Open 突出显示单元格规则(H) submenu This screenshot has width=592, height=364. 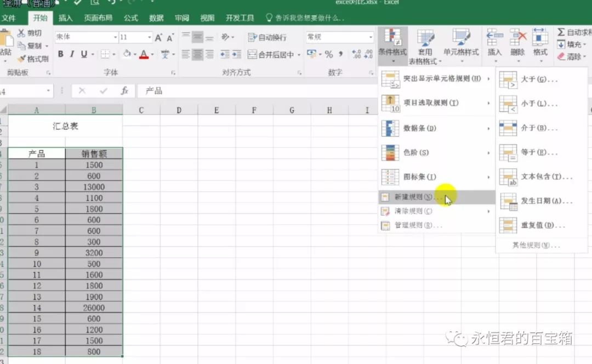click(x=436, y=78)
